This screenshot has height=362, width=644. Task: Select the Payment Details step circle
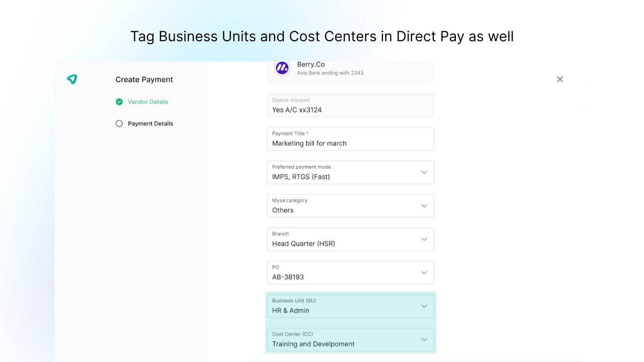click(119, 123)
